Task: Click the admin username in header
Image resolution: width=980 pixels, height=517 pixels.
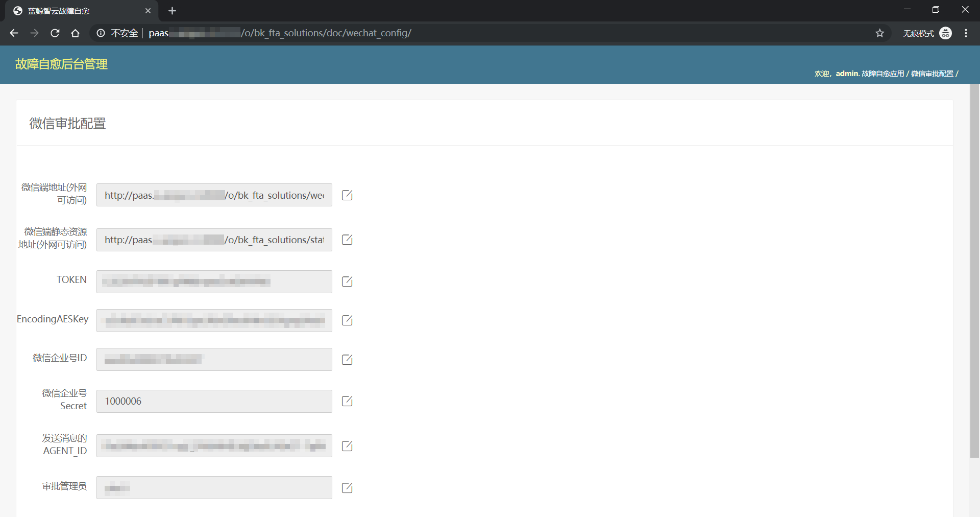Action: 847,74
